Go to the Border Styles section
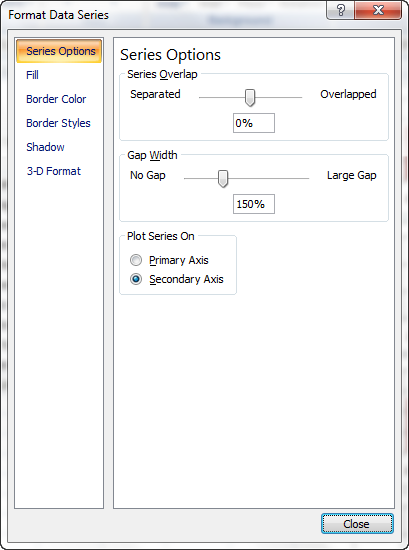Viewport: 409px width, 550px height. [x=58, y=123]
